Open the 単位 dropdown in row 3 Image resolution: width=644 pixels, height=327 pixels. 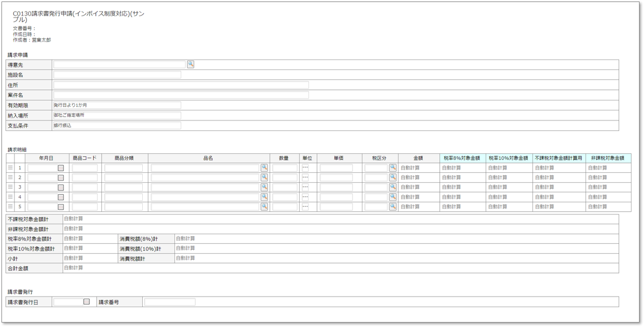pos(305,187)
